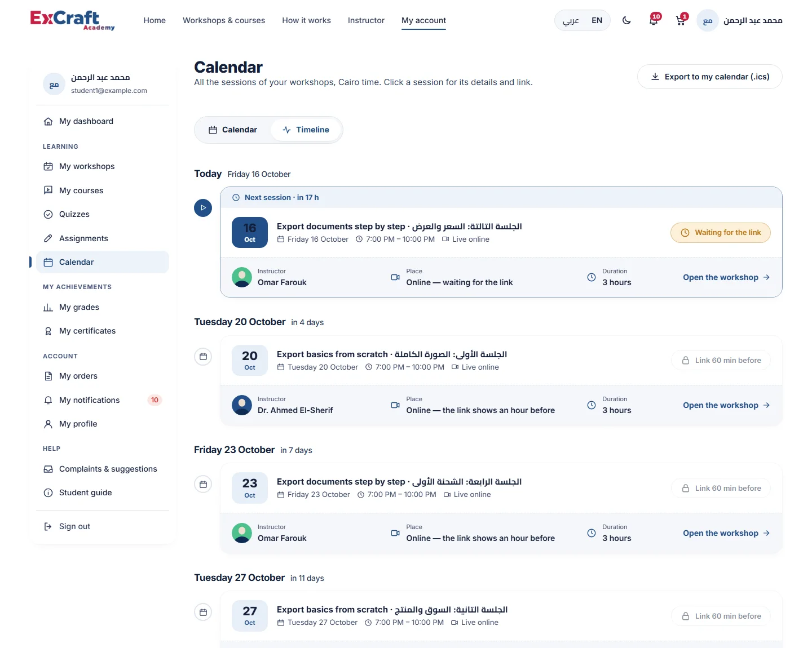Open the Instructor menu item

366,20
